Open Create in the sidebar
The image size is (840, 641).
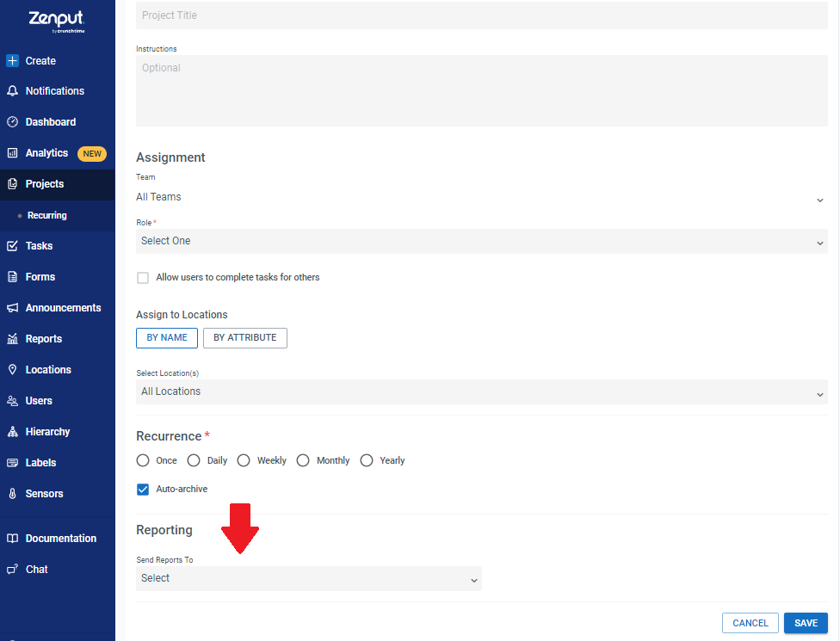(x=40, y=60)
